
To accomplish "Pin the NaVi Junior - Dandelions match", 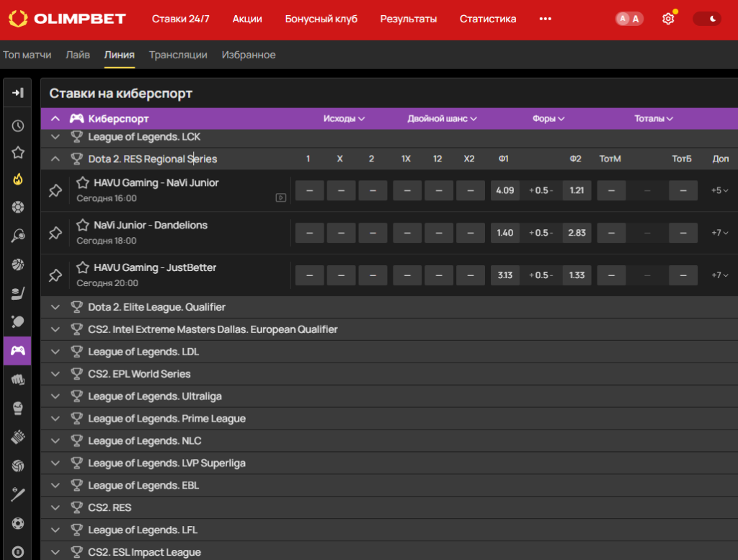I will [x=55, y=233].
